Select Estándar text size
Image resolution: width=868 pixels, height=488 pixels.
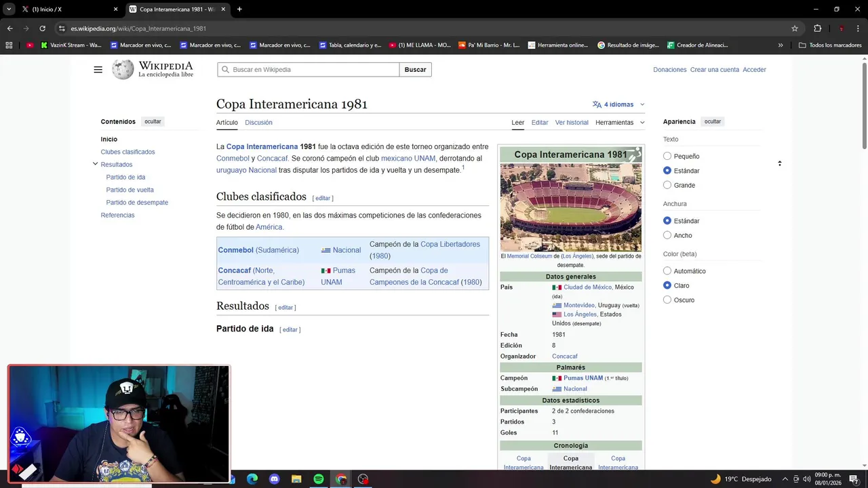click(667, 171)
